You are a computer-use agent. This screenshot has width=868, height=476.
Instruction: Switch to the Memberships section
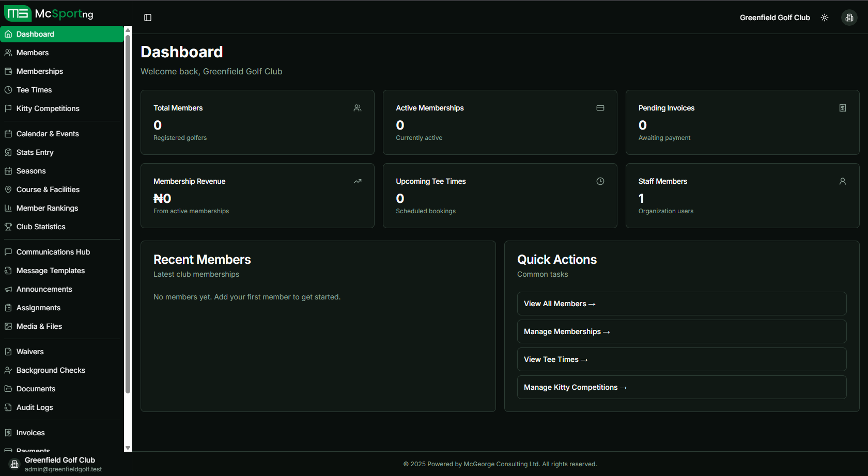point(39,71)
